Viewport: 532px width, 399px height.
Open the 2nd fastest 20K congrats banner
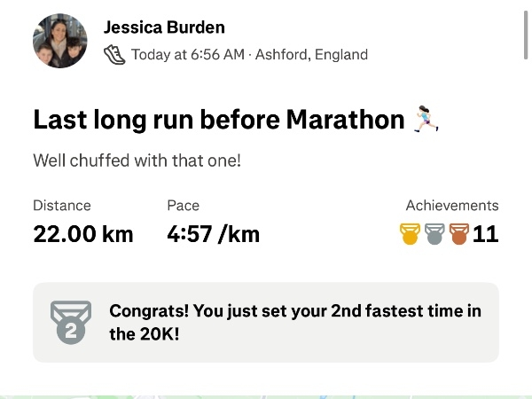tap(266, 323)
